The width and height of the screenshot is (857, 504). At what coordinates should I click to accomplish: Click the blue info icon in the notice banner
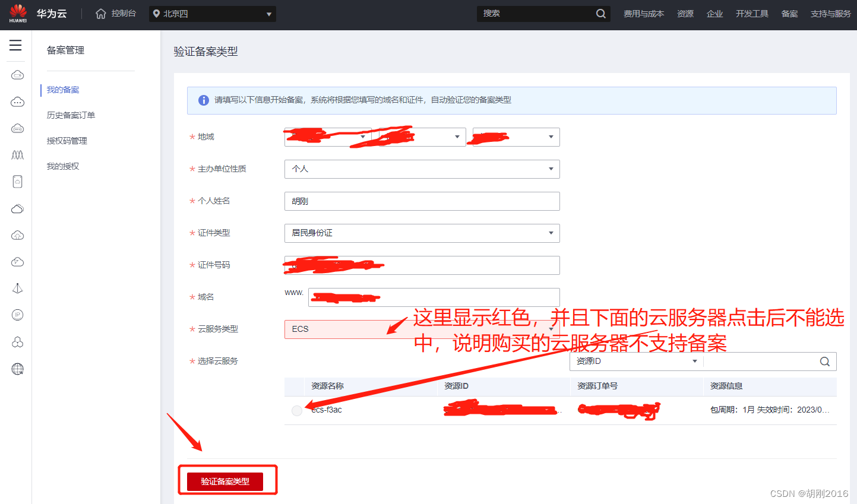pyautogui.click(x=203, y=100)
